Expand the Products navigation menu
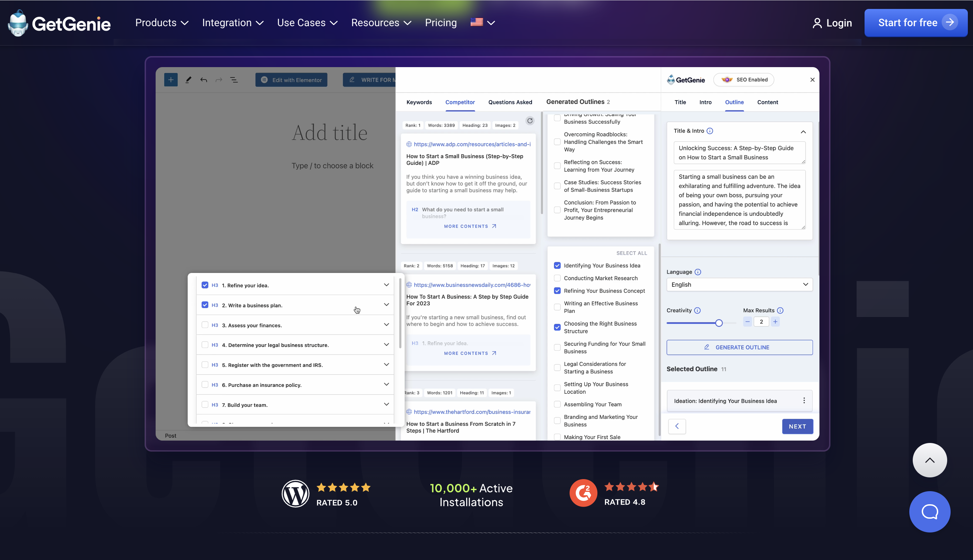This screenshot has width=973, height=560. click(x=161, y=23)
